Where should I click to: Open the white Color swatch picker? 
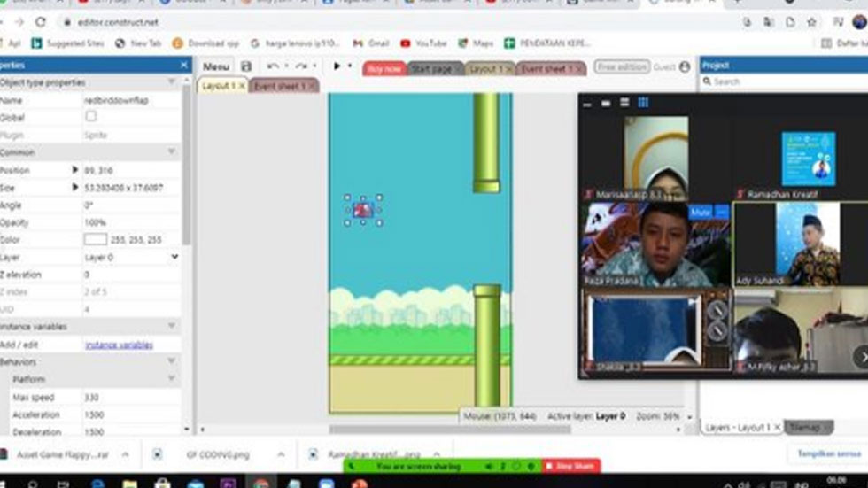pos(96,240)
